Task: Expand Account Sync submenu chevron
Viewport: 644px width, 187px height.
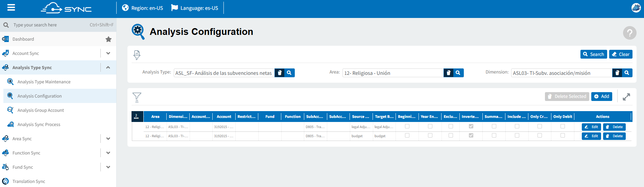Action: coord(108,53)
